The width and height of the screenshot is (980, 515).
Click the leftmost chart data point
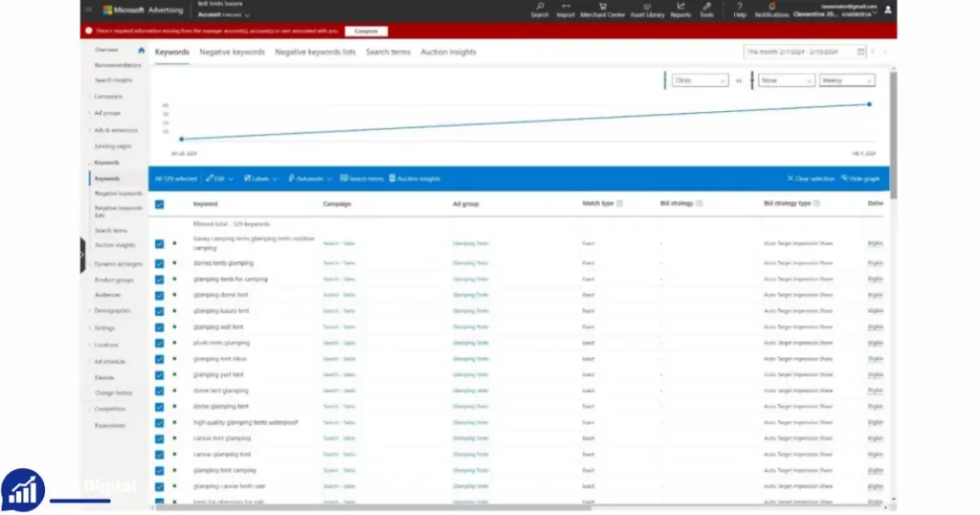tap(181, 139)
